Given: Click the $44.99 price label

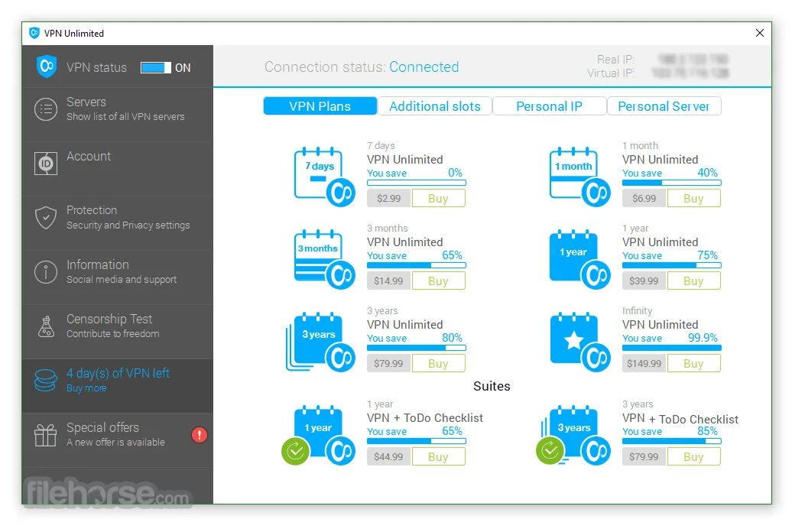Looking at the screenshot, I should tap(388, 457).
